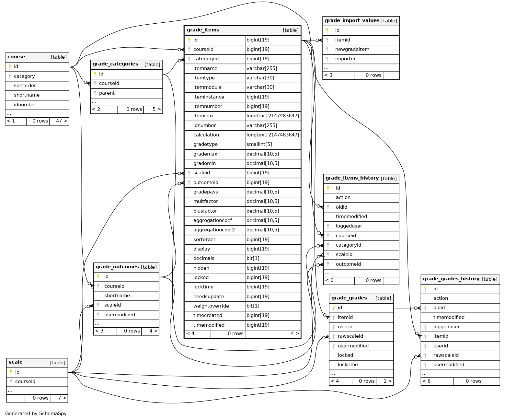The image size is (505, 420).
Task: Open the grade_items table title
Action: 203,30
